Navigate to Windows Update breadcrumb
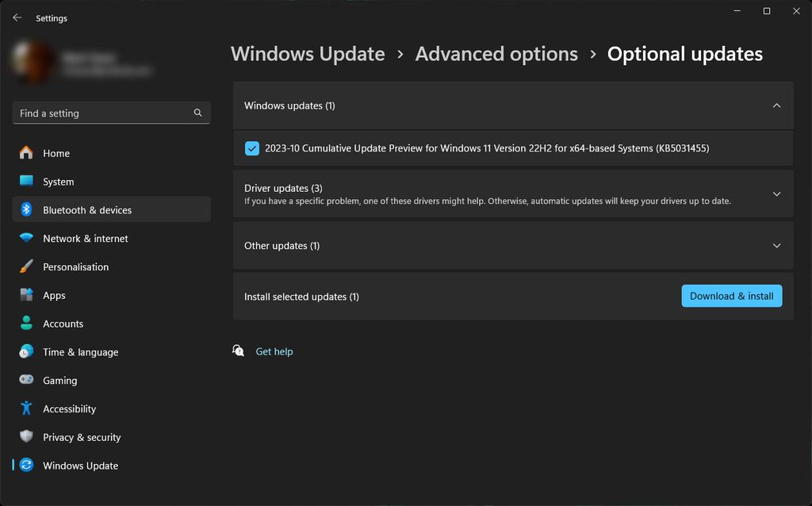The width and height of the screenshot is (812, 506). [x=308, y=54]
